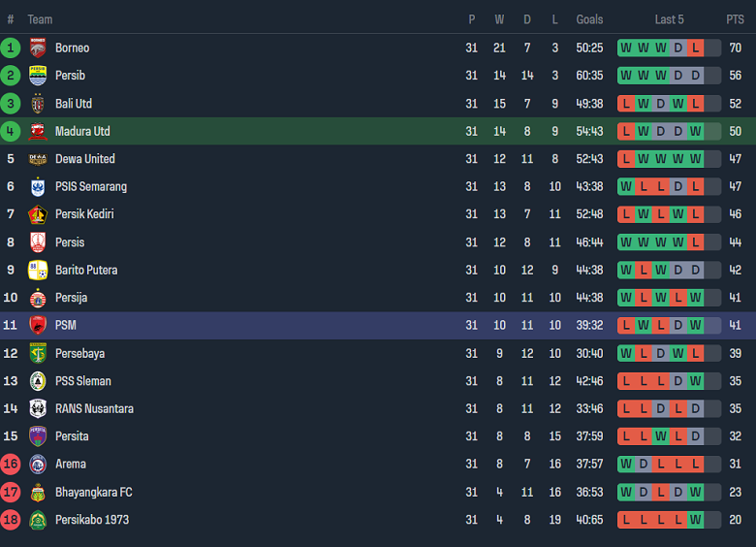Open the PSIS Semarang club logo
This screenshot has height=547, width=756.
38,187
